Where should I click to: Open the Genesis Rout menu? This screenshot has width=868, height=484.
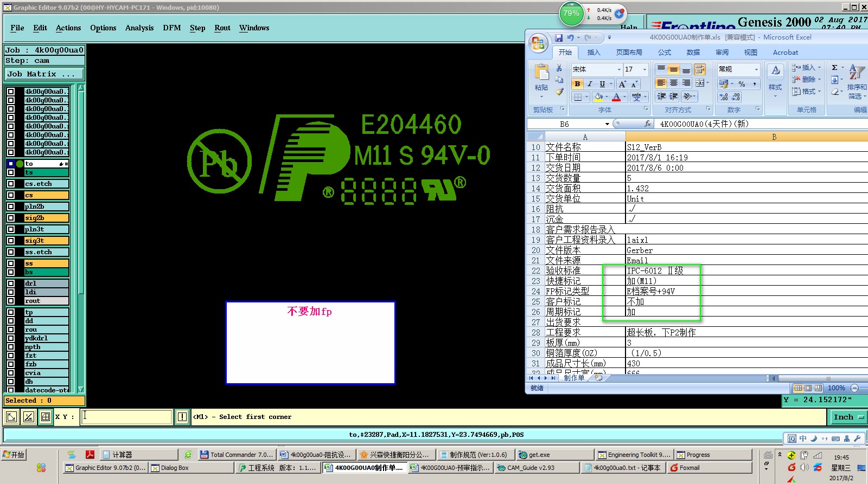coord(222,28)
